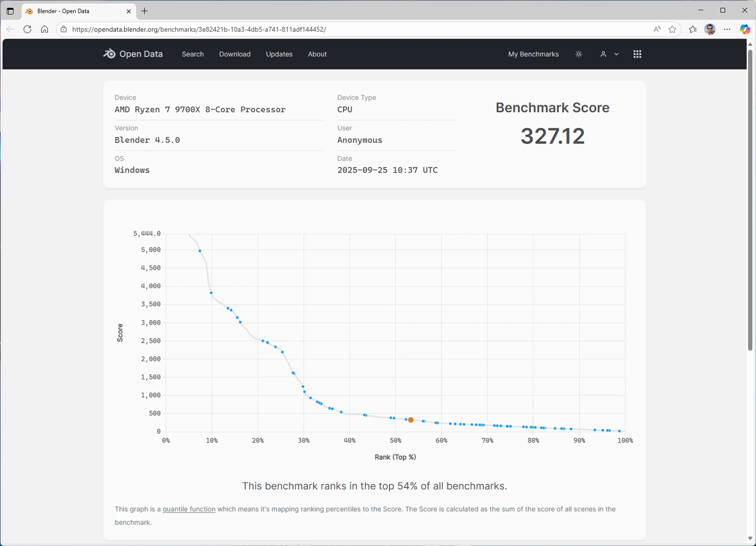Go to the Download page

pyautogui.click(x=235, y=54)
